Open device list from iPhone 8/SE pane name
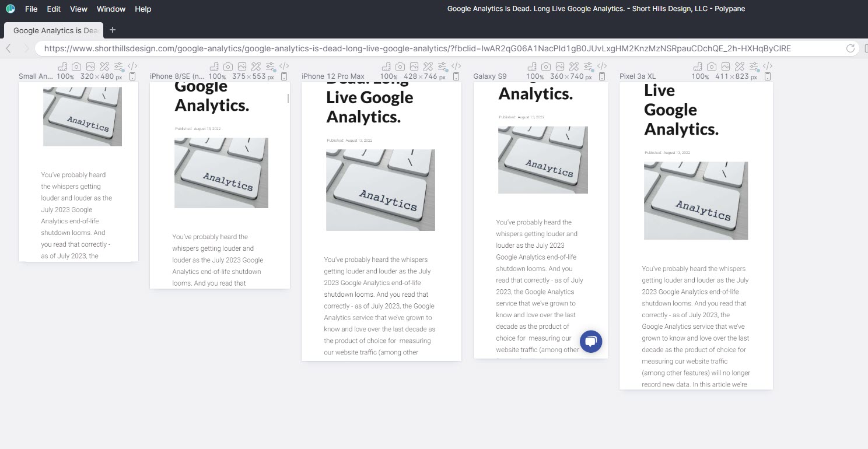The height and width of the screenshot is (449, 868). tap(177, 76)
